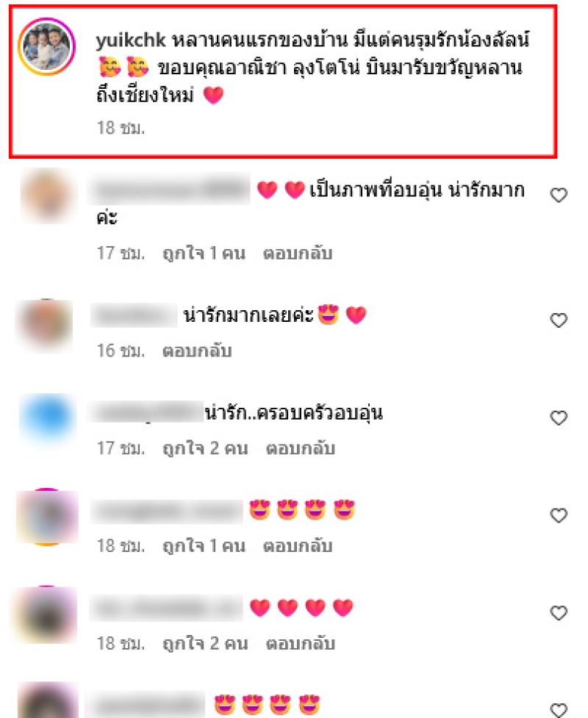Screen dimensions: 588x718
Task: View the 1 like on the 'เป็นภาพที่อบอุ่น' comment
Action: pos(204,254)
